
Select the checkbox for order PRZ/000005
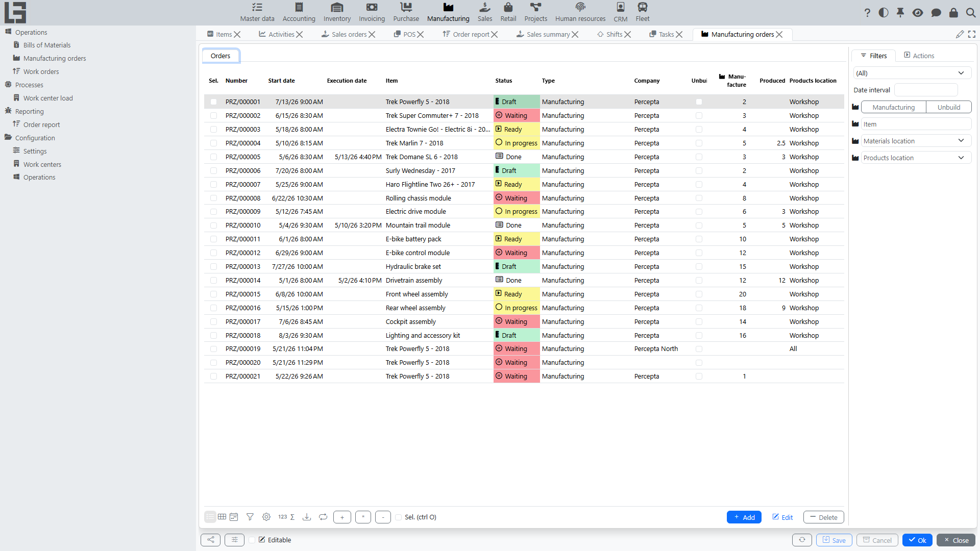(213, 157)
